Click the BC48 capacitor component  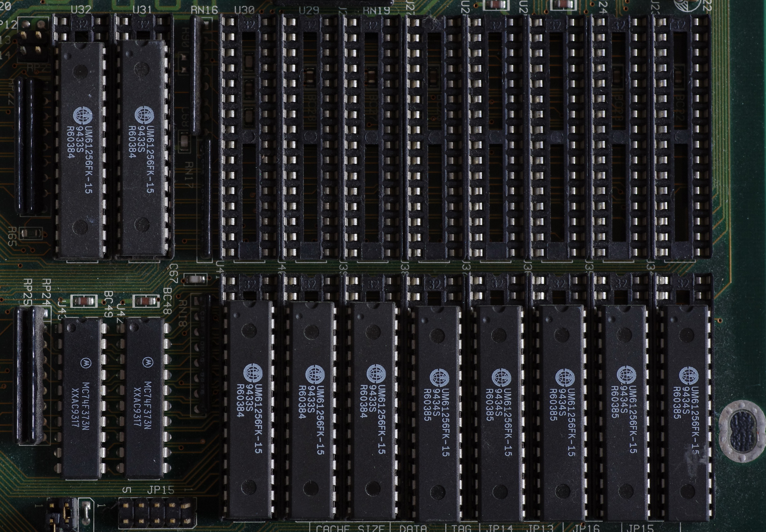146,301
